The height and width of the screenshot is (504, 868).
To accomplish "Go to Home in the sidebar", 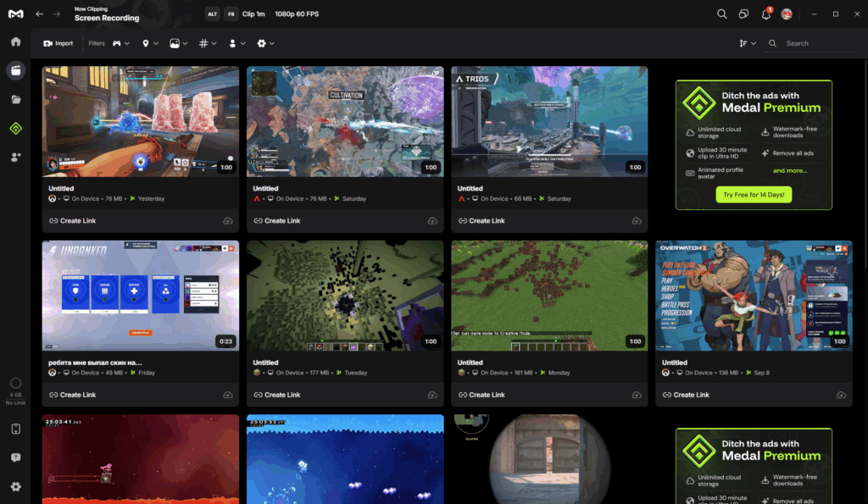I will pos(15,42).
